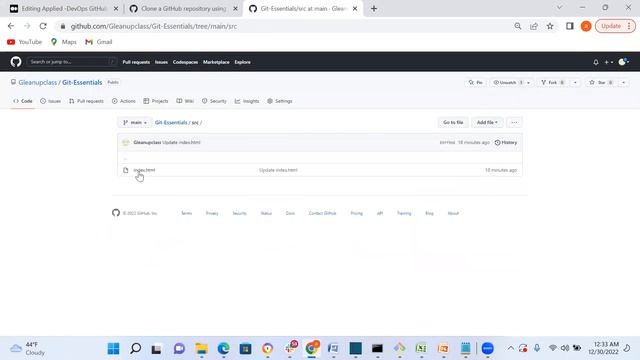Open the Gleanupclass owner link
This screenshot has height=360, width=640.
click(x=38, y=82)
